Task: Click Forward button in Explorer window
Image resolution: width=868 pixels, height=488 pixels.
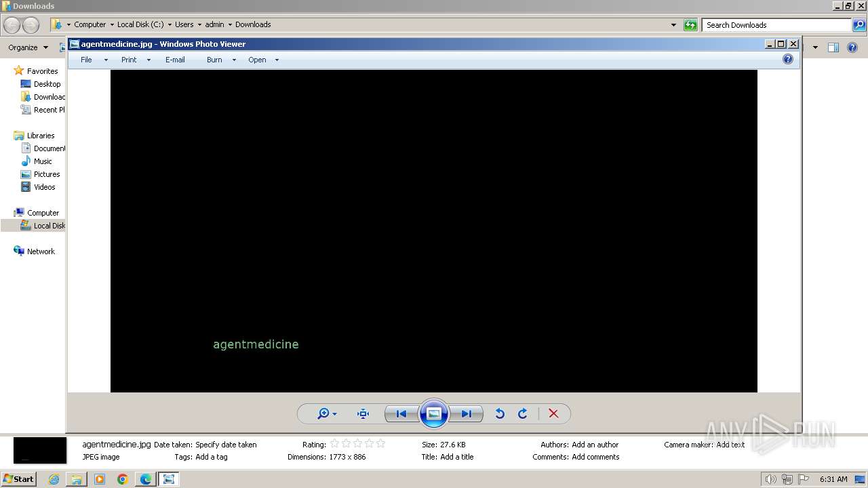Action: [x=31, y=25]
